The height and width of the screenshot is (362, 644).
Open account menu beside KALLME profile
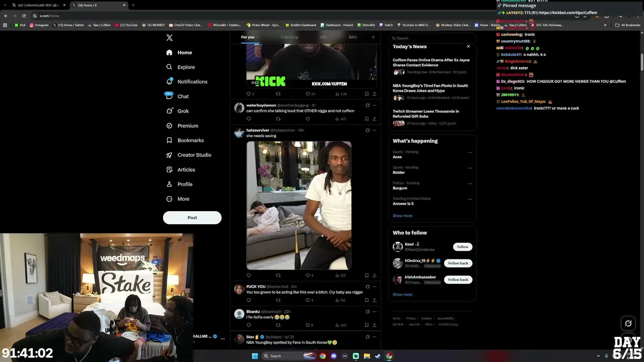222,339
